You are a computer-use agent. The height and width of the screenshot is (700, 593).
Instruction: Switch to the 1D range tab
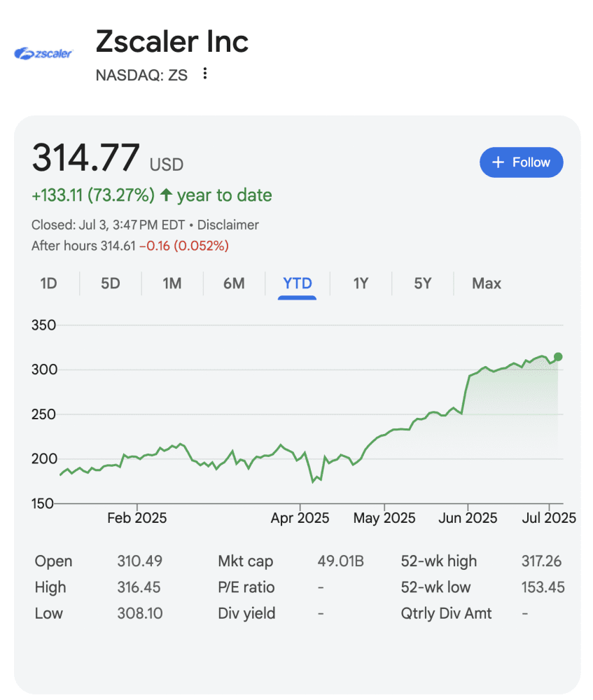(49, 283)
